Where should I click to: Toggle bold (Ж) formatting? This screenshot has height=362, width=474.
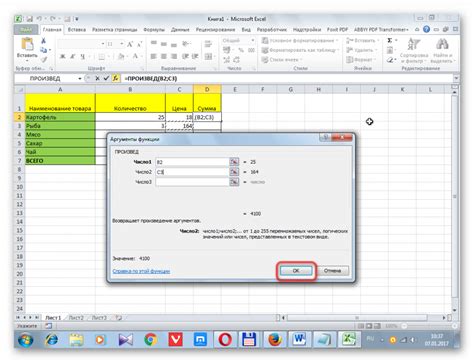[62, 57]
